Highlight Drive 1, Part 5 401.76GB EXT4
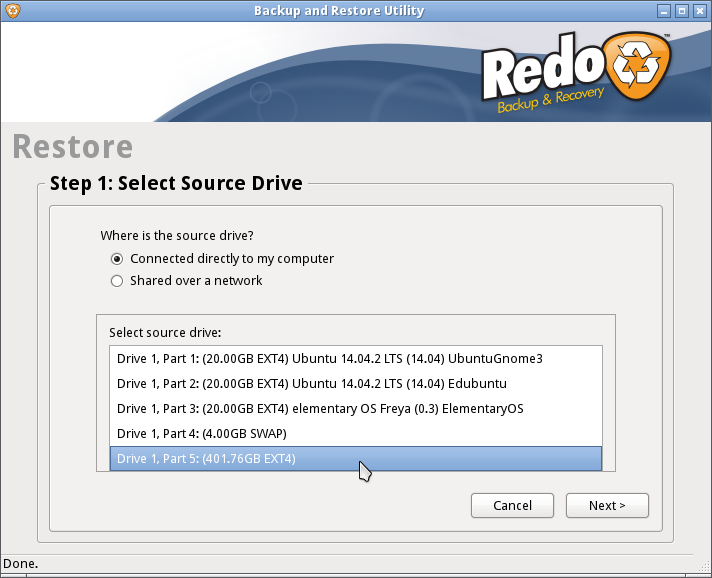The image size is (712, 578). 355,458
